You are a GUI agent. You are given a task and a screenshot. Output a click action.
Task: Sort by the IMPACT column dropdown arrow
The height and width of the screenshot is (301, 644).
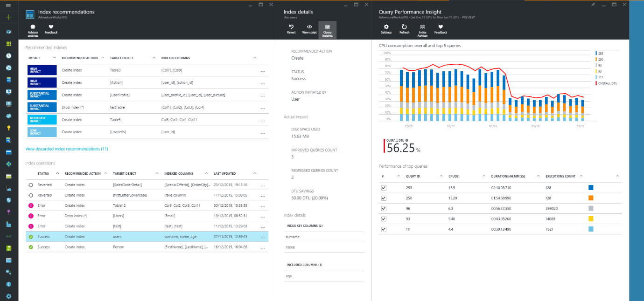click(54, 58)
